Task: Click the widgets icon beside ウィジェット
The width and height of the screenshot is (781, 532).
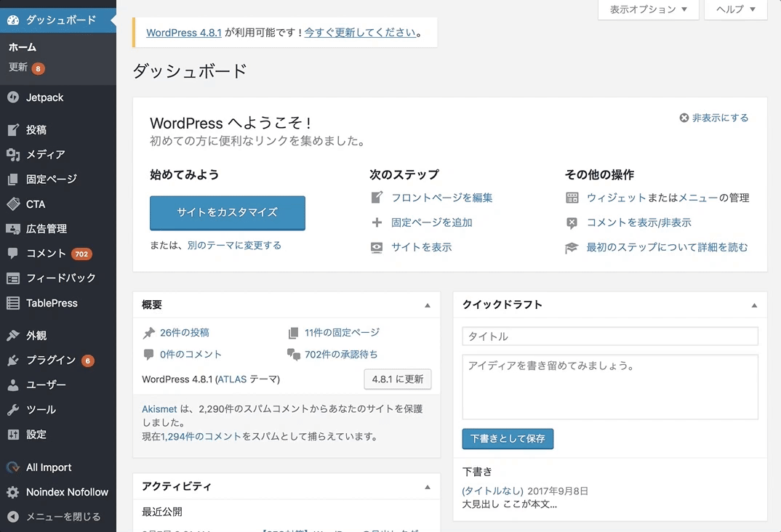Action: point(572,198)
